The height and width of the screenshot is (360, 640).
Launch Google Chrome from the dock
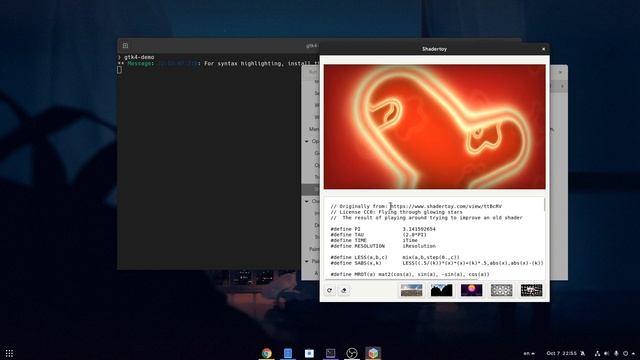[267, 353]
